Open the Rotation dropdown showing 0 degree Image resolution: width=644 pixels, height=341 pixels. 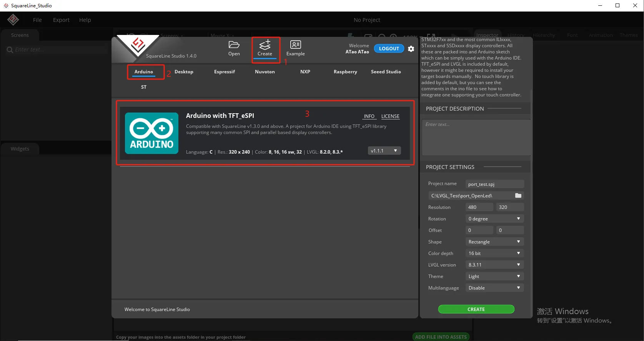click(494, 219)
